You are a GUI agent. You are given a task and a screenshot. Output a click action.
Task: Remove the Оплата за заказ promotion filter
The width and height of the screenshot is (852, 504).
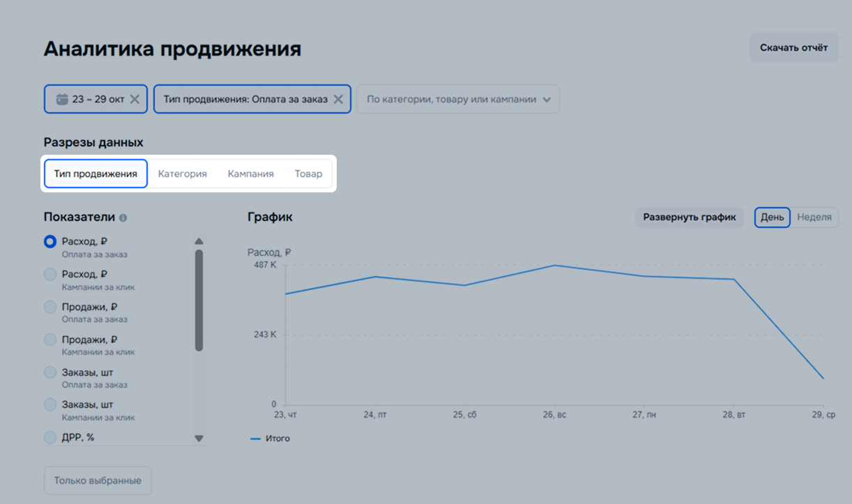[x=338, y=99]
